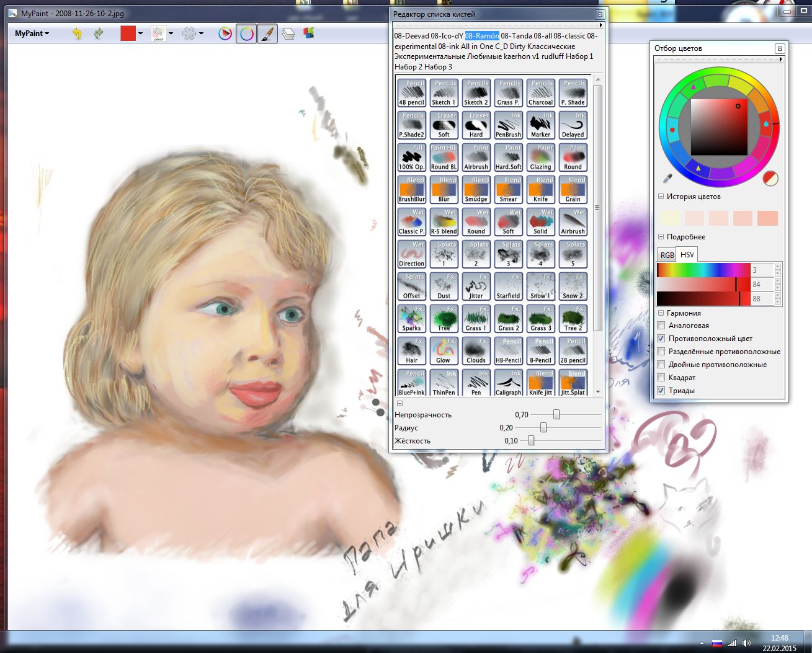Disable the Триады harmony checkbox
This screenshot has height=653, width=812.
click(661, 391)
